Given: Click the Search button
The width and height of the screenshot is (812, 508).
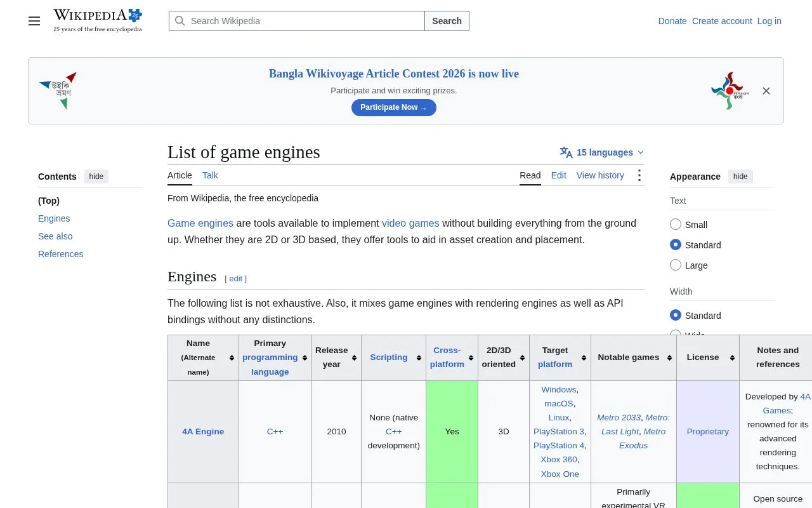Looking at the screenshot, I should 447,21.
